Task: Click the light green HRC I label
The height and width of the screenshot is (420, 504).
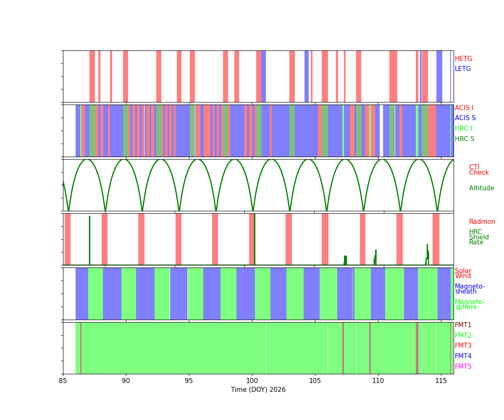Action: tap(463, 129)
